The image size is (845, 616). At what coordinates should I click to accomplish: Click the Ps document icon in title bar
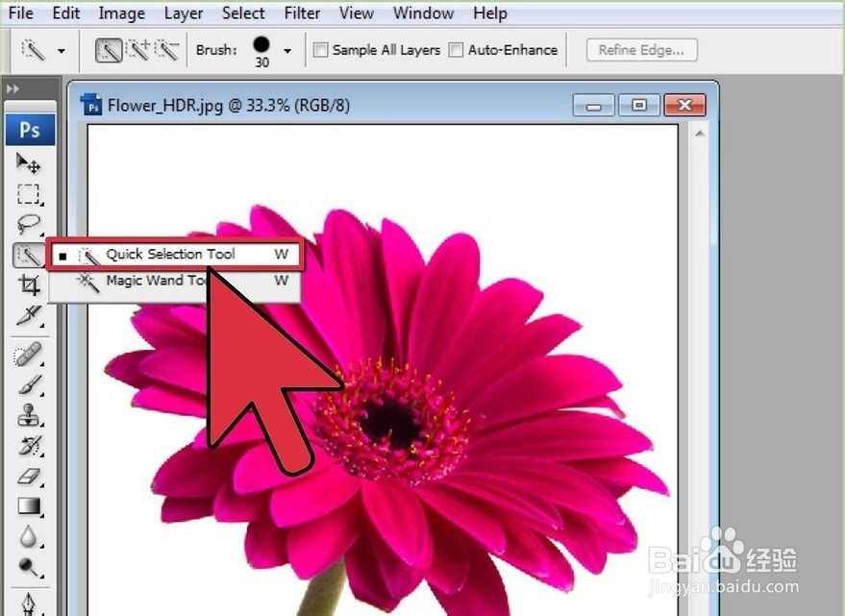(91, 105)
